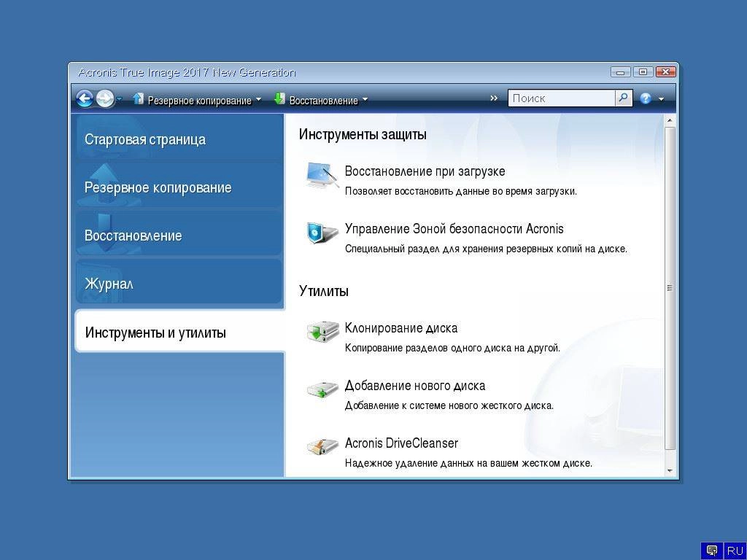Expand the Help dropdown arrow
Image resolution: width=747 pixels, height=560 pixels.
661,99
